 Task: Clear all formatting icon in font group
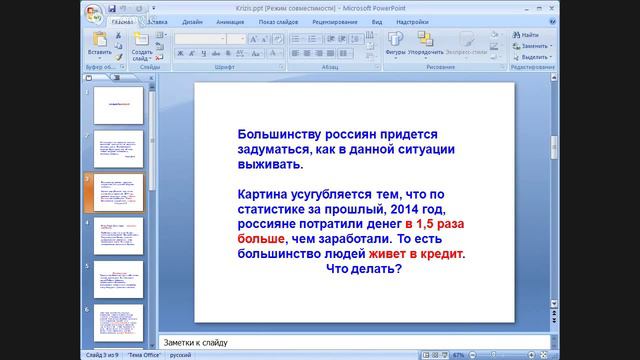tap(278, 39)
